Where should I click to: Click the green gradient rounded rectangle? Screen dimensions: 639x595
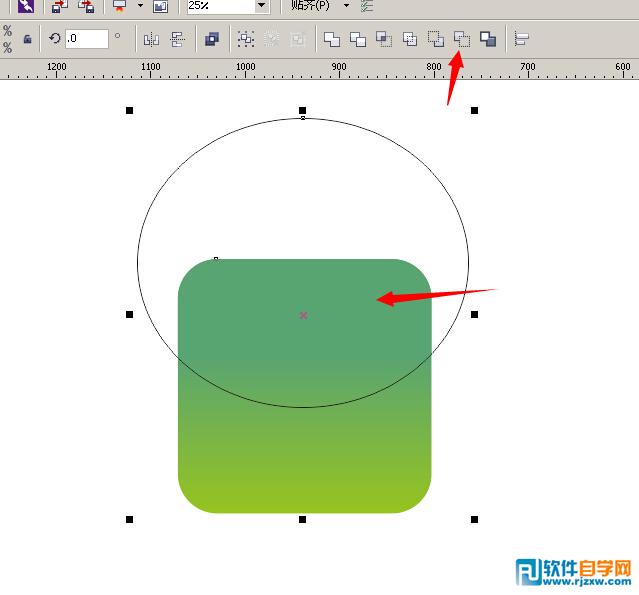pos(304,448)
